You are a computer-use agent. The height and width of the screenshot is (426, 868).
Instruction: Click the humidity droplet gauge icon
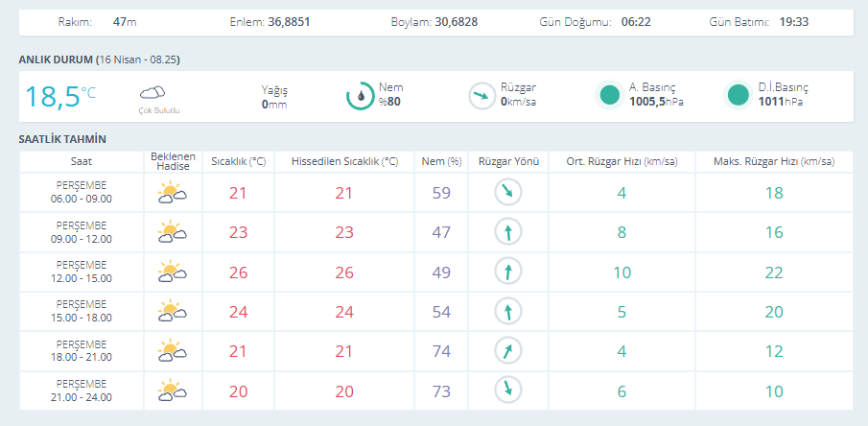pos(360,95)
